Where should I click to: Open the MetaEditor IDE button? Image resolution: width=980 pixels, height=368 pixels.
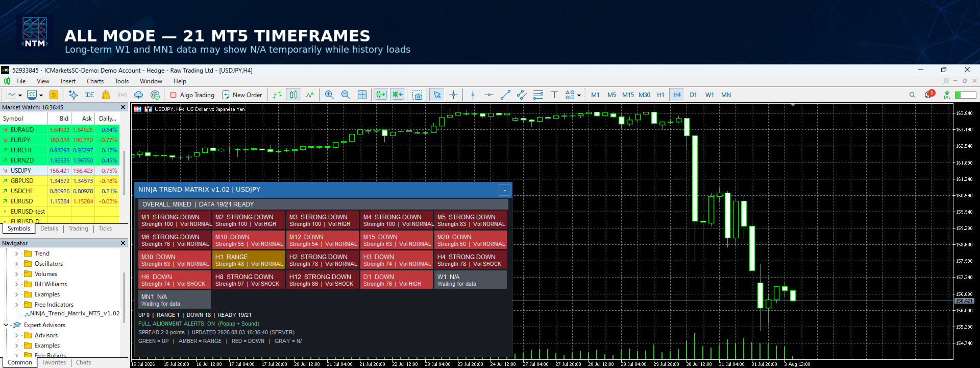[x=89, y=95]
